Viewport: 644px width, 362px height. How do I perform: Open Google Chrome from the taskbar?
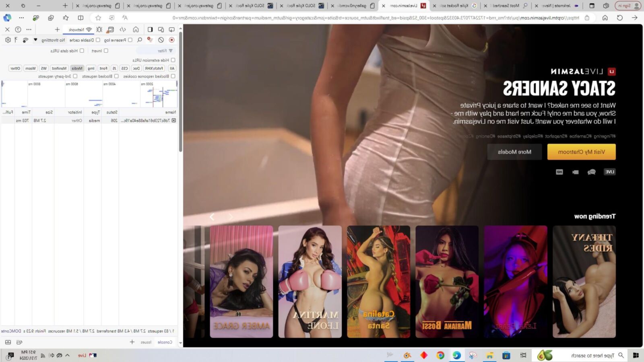440,355
